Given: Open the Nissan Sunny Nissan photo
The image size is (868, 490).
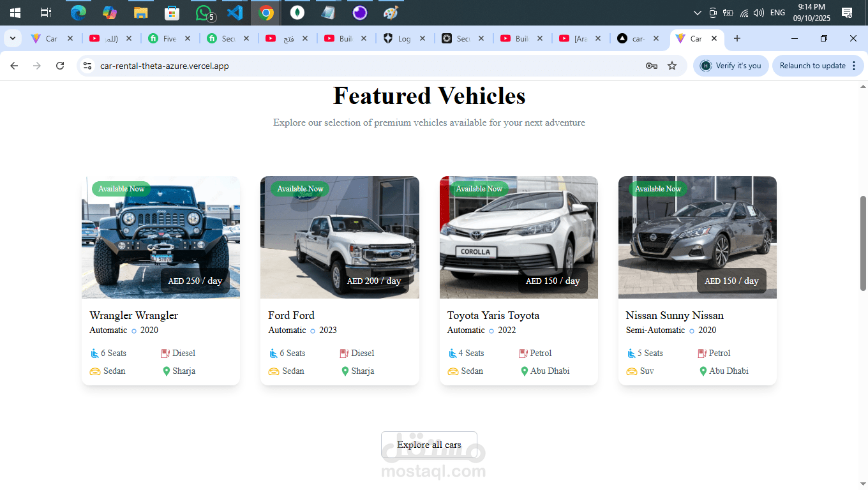Looking at the screenshot, I should pyautogui.click(x=698, y=237).
